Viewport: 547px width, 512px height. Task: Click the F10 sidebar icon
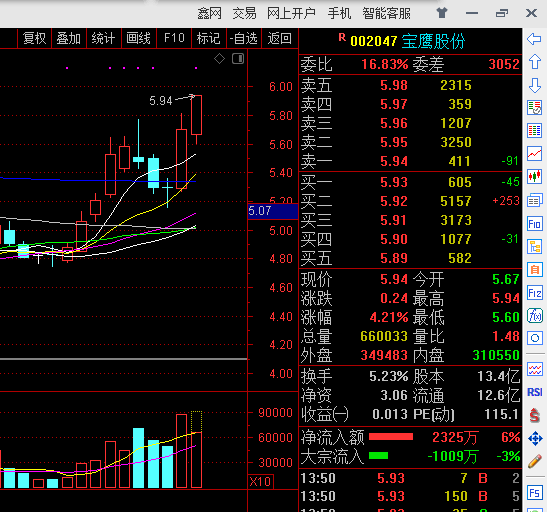[534, 224]
